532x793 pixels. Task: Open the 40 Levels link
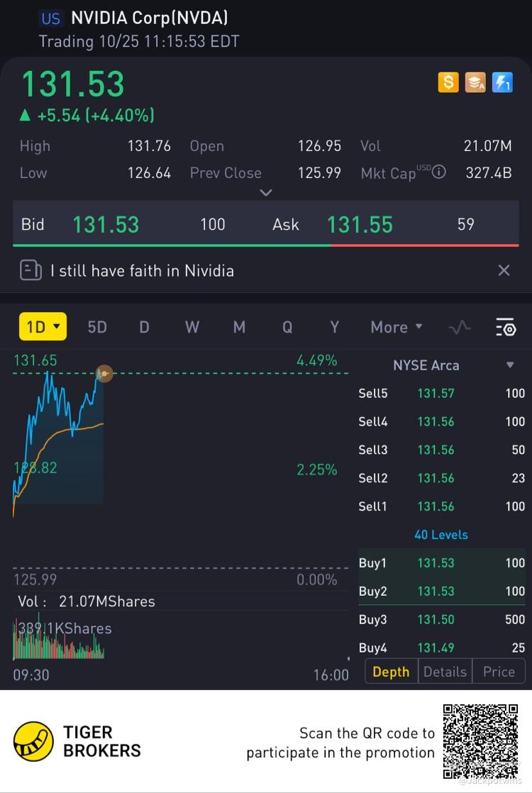441,535
